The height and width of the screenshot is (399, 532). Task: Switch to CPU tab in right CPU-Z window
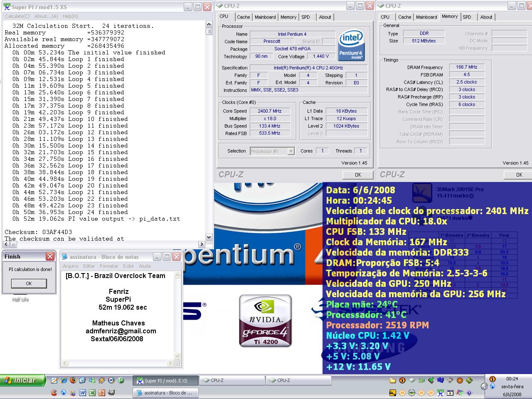click(x=385, y=17)
